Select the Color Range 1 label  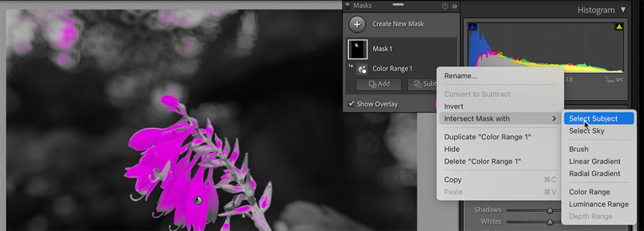(x=392, y=69)
